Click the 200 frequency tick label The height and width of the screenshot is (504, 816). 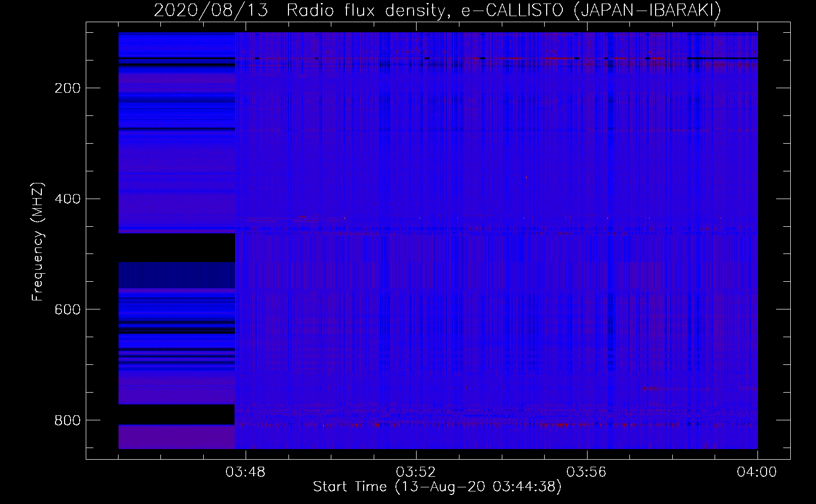68,88
